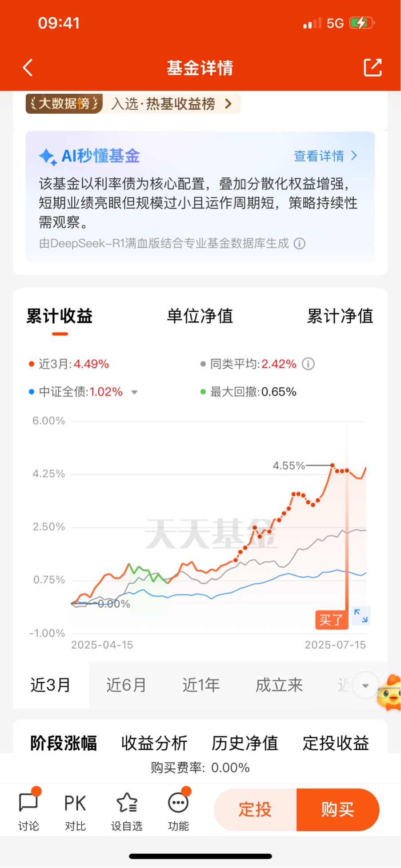This screenshot has width=401, height=868.
Task: Tap the back arrow in header
Action: pyautogui.click(x=28, y=68)
